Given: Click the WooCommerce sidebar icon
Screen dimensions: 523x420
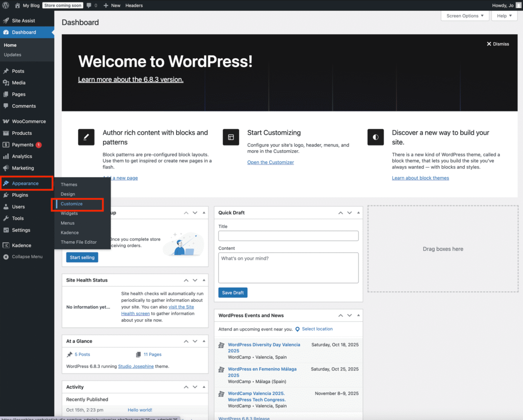Looking at the screenshot, I should click(6, 122).
